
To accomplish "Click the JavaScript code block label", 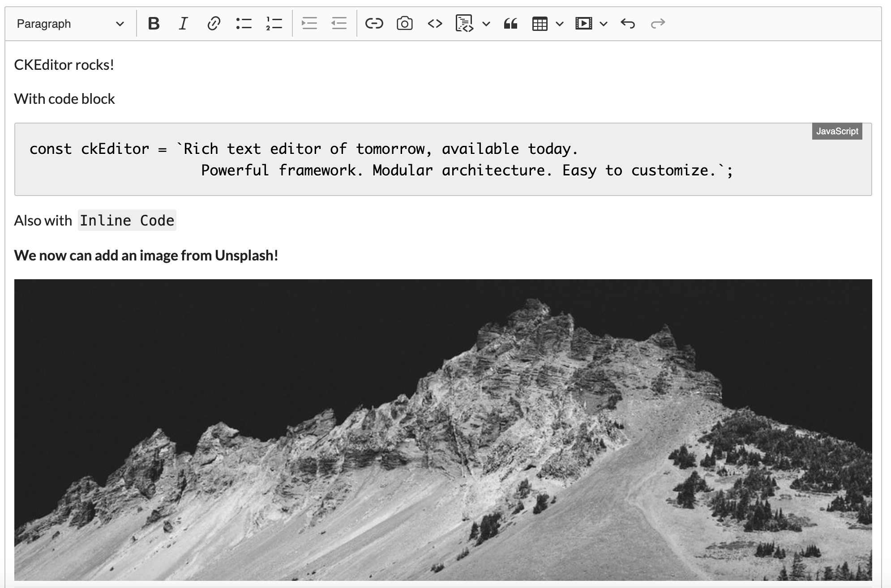I will 837,131.
